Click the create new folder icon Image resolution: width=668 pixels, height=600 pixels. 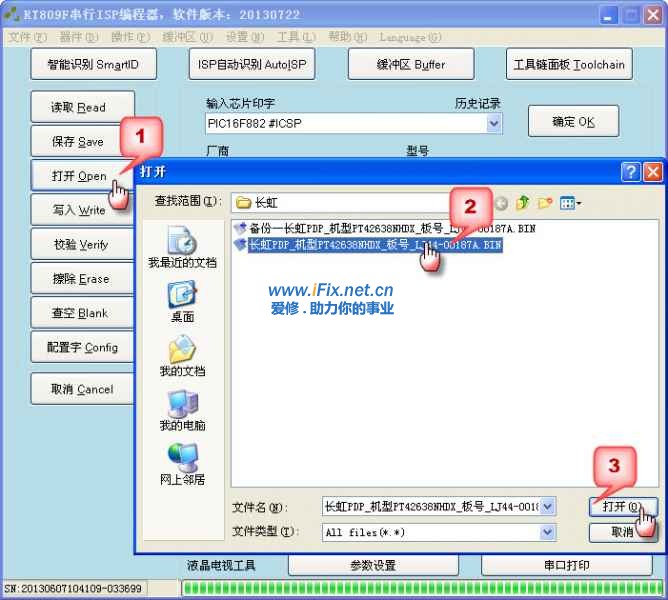pyautogui.click(x=545, y=203)
